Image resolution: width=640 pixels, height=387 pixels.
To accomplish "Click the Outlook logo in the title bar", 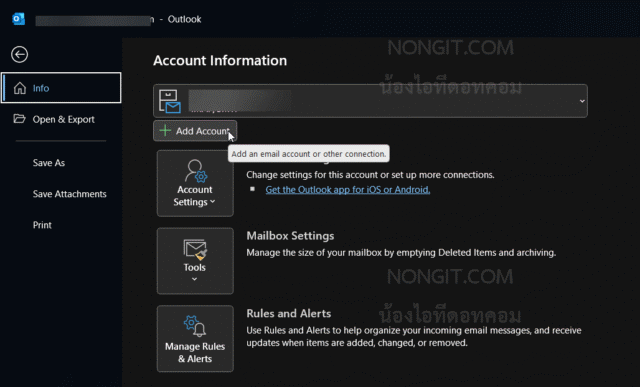I will point(18,19).
